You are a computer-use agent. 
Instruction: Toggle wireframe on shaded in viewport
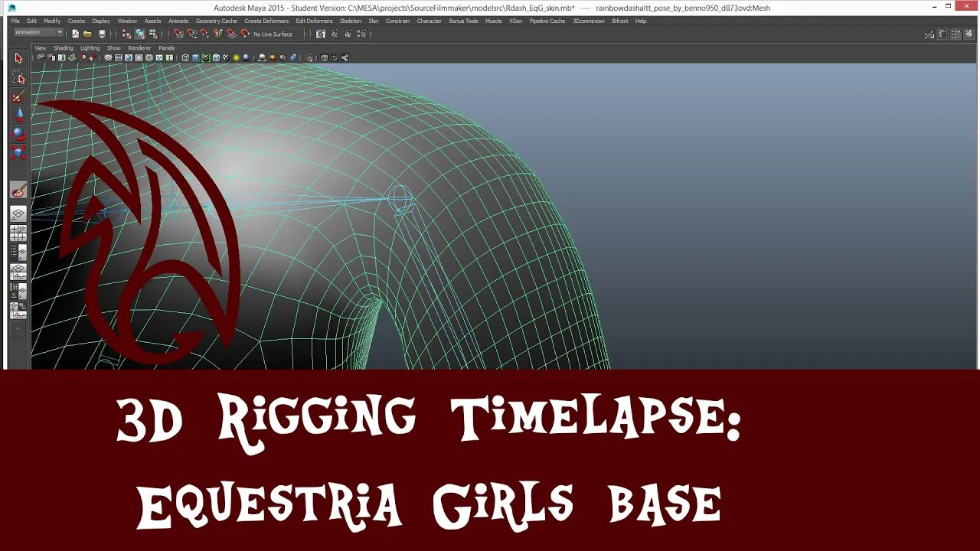tap(216, 57)
